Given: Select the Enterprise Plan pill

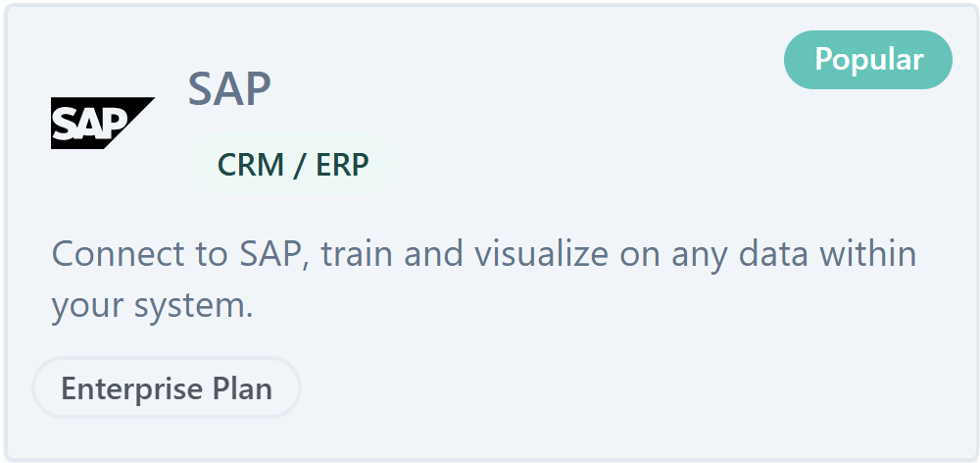Looking at the screenshot, I should coord(167,388).
